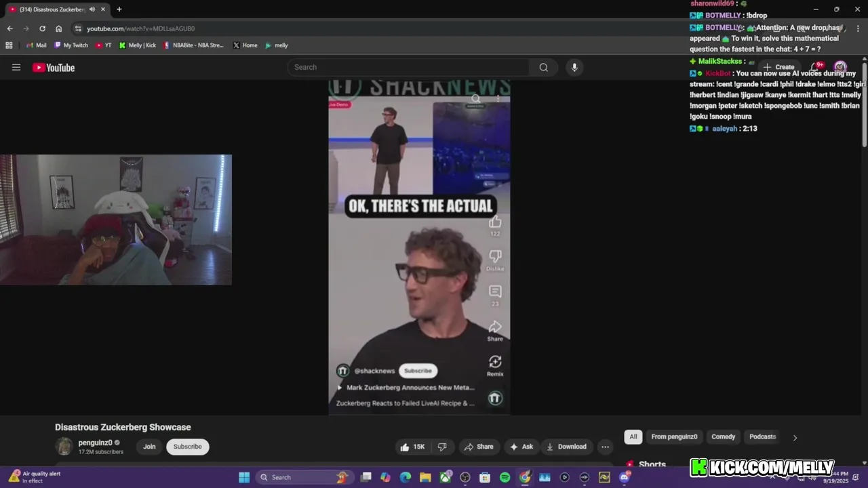868x488 pixels.
Task: Open the NBABite bookmark
Action: 193,45
